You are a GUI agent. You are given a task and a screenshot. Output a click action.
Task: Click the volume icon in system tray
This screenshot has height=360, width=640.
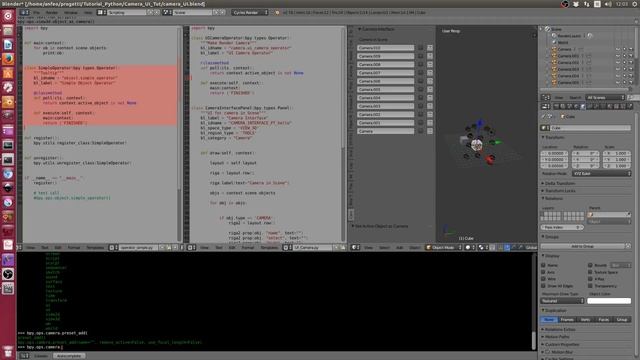coord(608,4)
